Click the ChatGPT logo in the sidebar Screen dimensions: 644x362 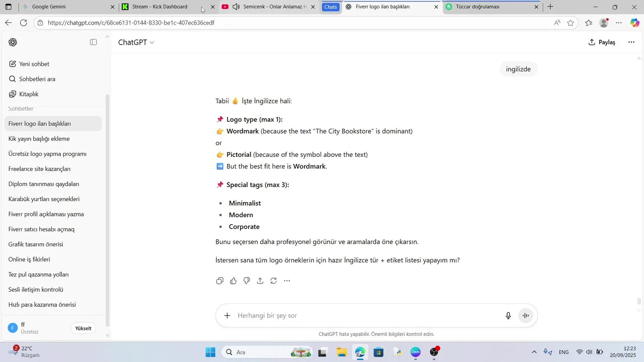coord(13,42)
